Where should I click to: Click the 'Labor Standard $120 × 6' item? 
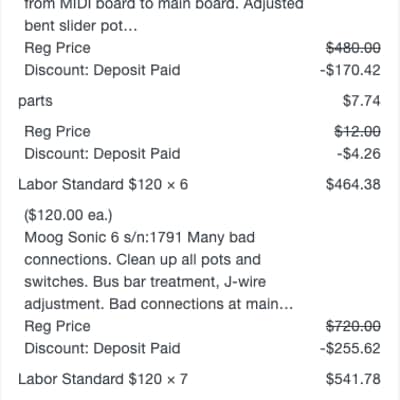(x=103, y=184)
